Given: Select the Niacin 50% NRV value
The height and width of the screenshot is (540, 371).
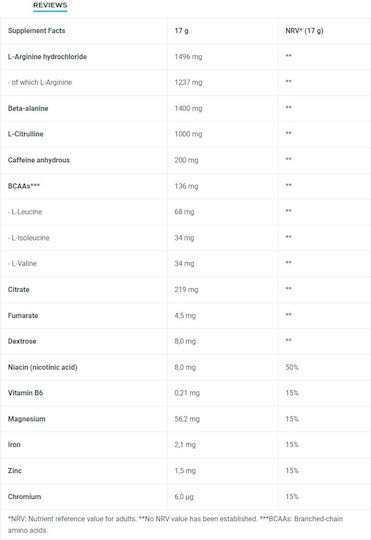Looking at the screenshot, I should click(292, 367).
